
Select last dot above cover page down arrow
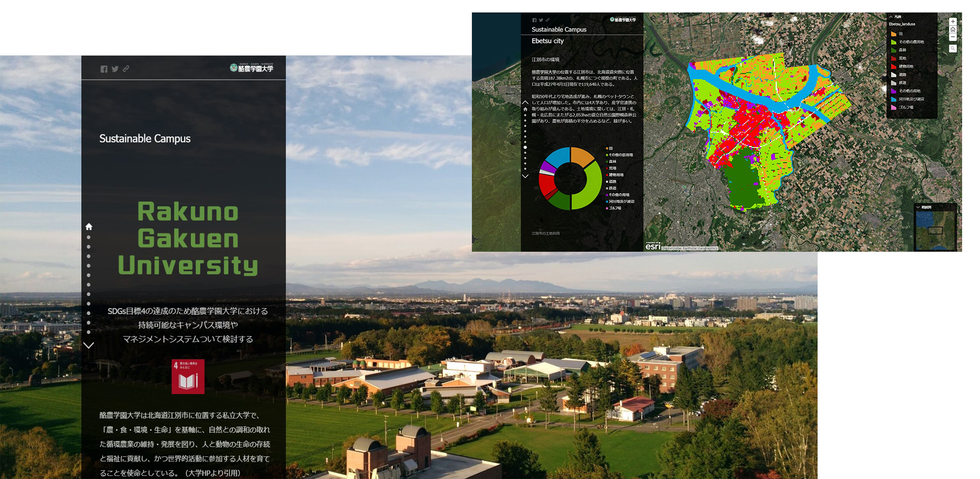[89, 332]
